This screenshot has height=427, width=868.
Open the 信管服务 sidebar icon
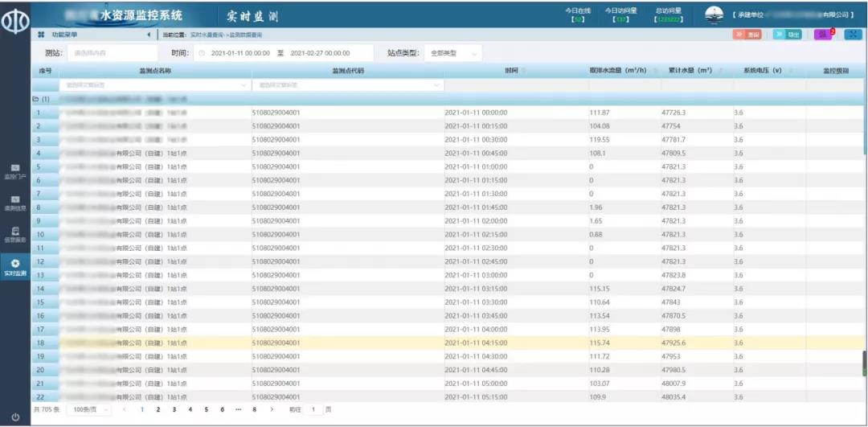pos(15,234)
